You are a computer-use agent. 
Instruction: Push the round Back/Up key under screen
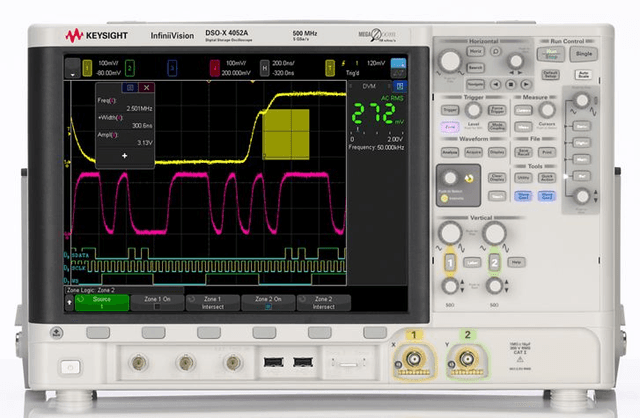56,333
